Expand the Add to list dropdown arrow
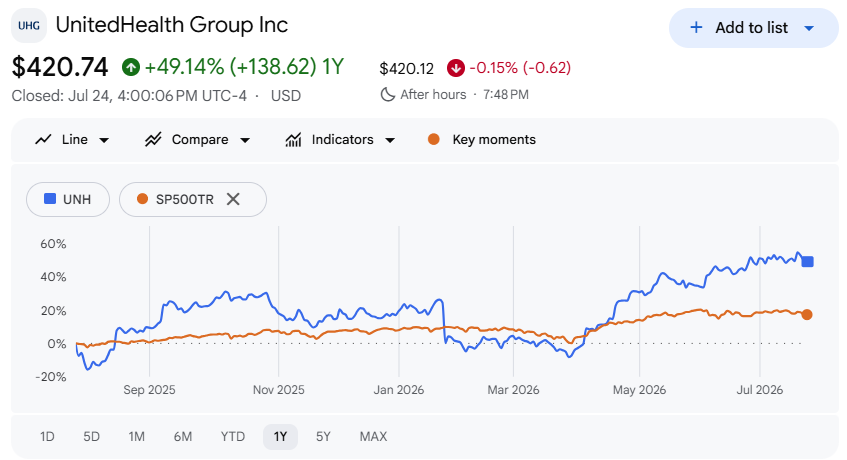Viewport: 847px width, 460px height. coord(809,28)
